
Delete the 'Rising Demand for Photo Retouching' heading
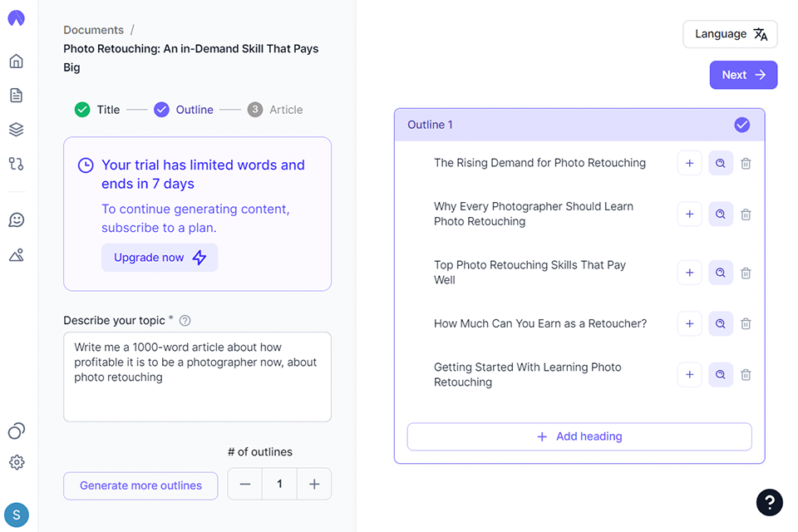tap(746, 164)
